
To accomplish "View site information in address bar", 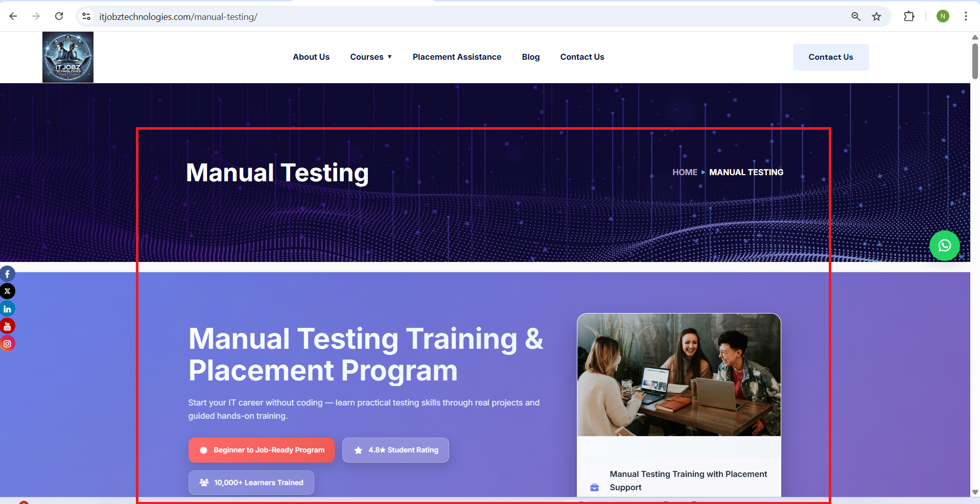I will pos(86,16).
